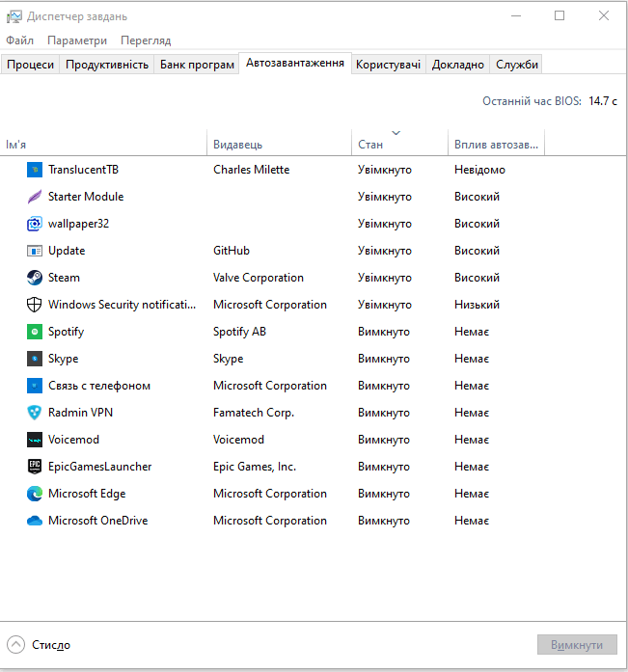
Task: Click the Task Manager title bar icon
Action: 14,16
